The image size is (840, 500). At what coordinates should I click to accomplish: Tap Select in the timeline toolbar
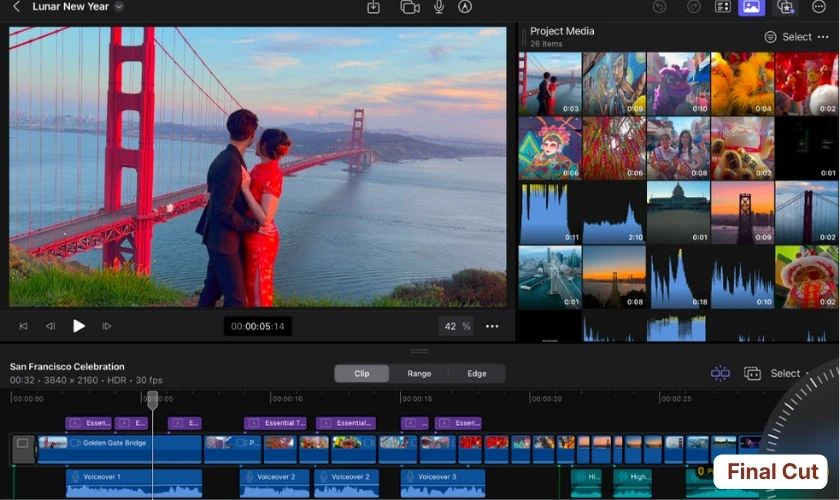point(785,373)
